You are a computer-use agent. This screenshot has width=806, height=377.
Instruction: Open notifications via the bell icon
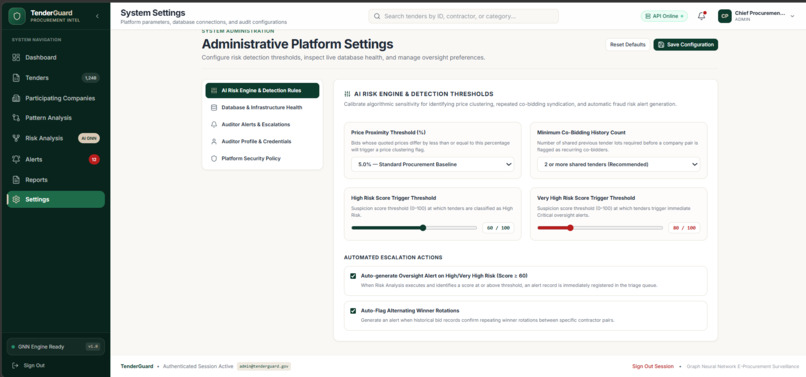click(701, 16)
